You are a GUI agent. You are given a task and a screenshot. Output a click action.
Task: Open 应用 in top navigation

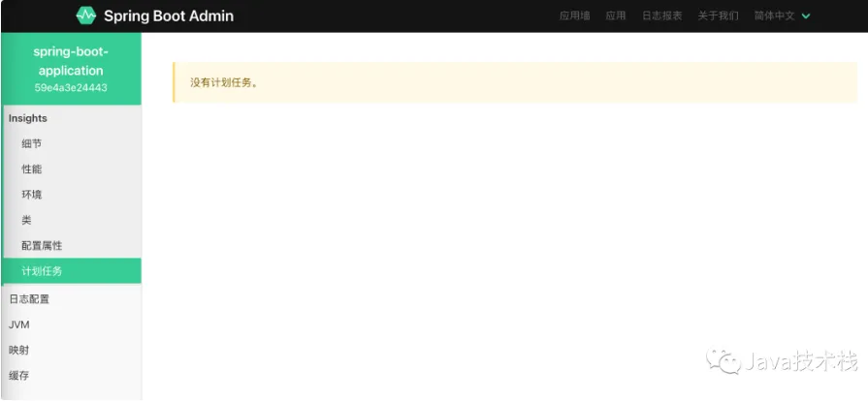(x=616, y=16)
